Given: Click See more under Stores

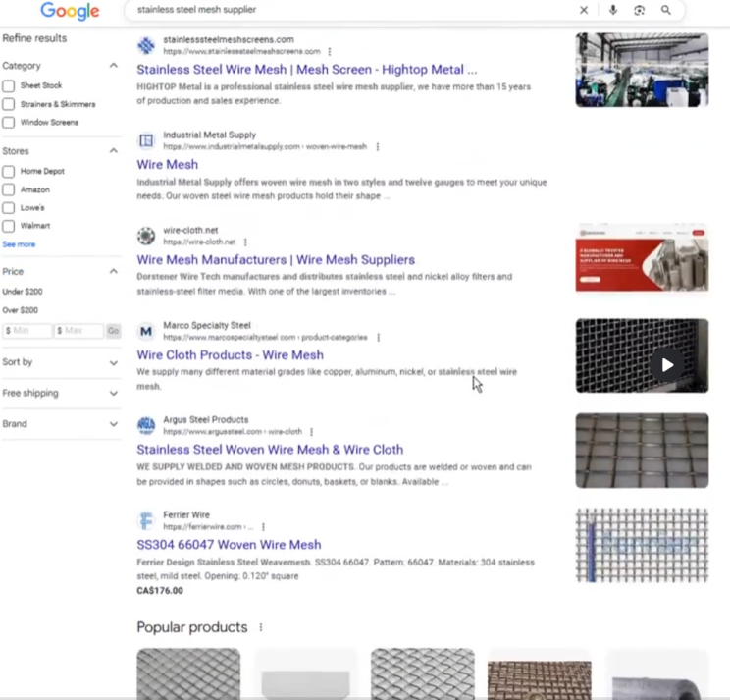Looking at the screenshot, I should (19, 244).
